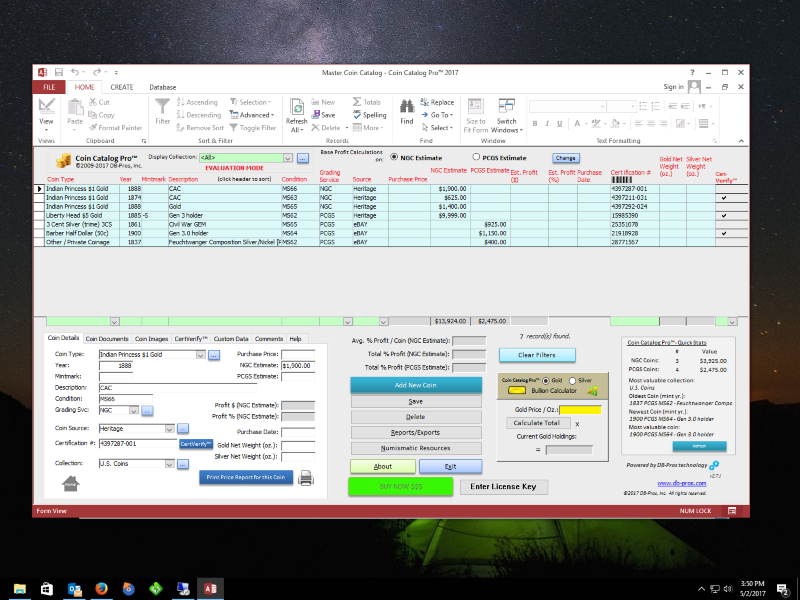This screenshot has width=800, height=600.
Task: Click the Save icon in quick access toolbar
Action: tap(59, 72)
